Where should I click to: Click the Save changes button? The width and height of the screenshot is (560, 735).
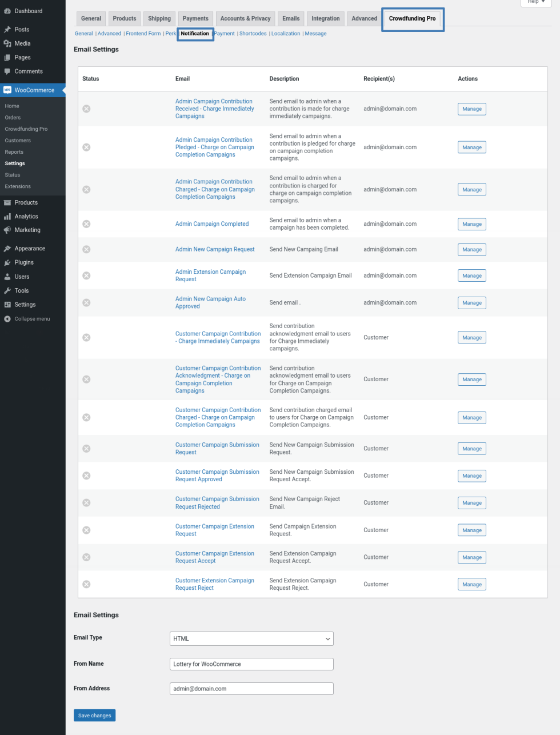[x=94, y=716]
